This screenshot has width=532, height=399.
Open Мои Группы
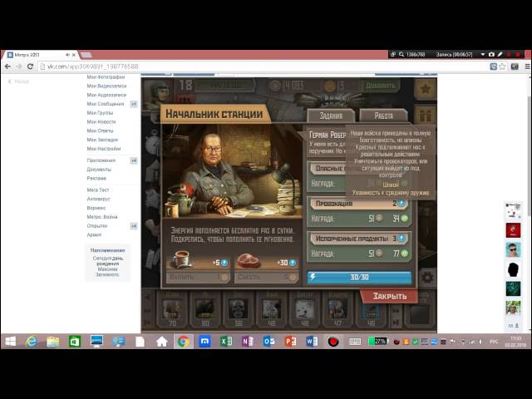point(100,113)
